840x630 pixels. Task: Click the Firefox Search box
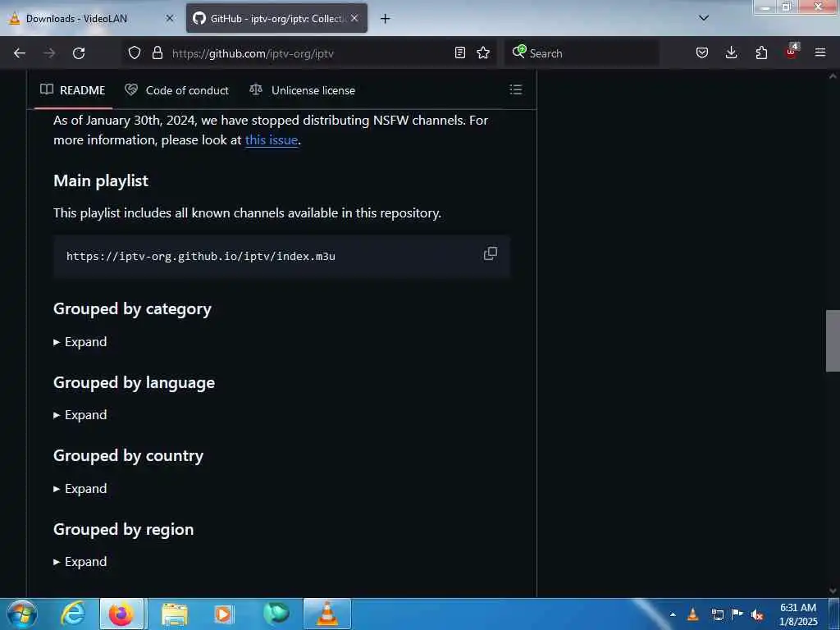click(582, 53)
